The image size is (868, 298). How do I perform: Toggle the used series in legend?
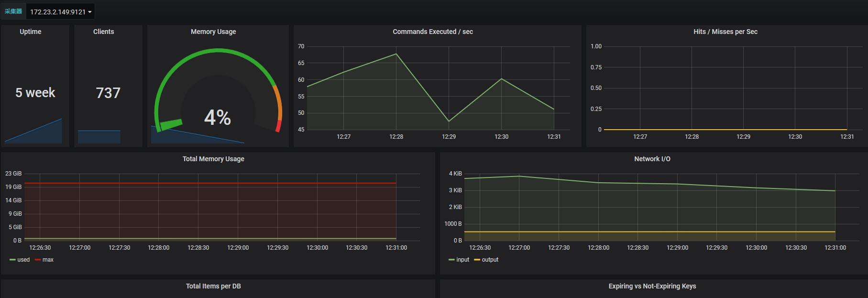(23, 260)
